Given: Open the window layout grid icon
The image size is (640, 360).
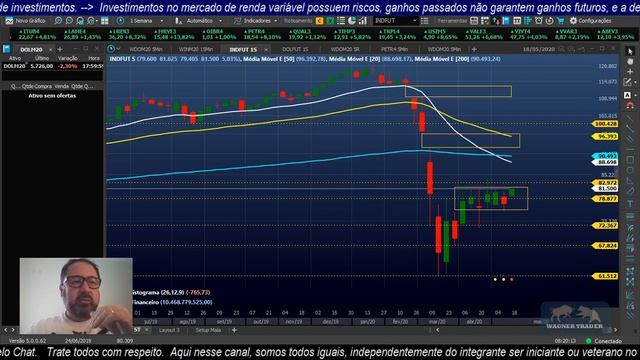Looking at the screenshot, I should tap(105, 20).
